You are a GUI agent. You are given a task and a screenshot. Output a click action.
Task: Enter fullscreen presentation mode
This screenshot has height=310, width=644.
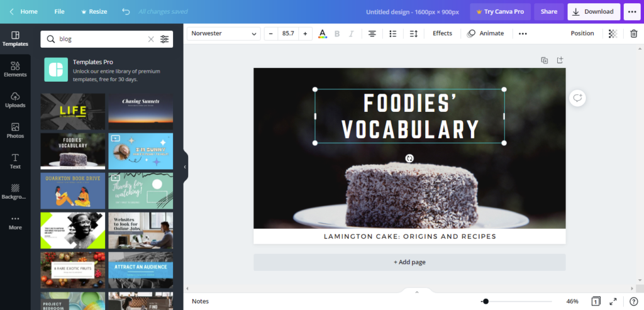(614, 301)
